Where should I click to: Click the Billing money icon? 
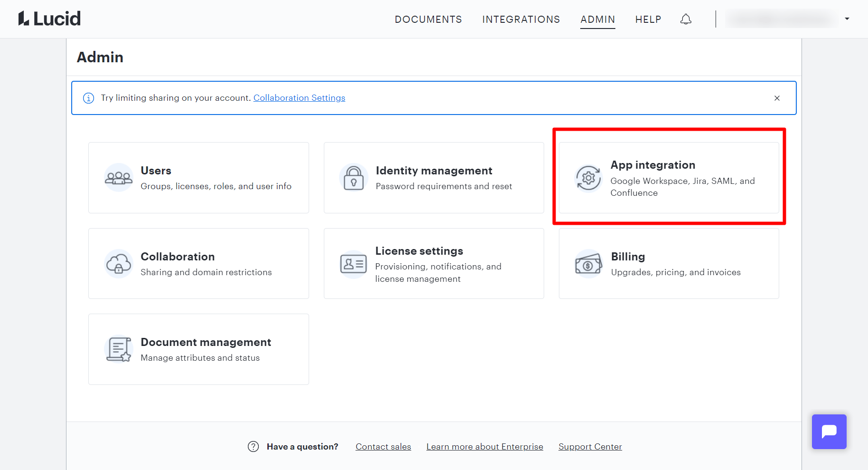pos(589,264)
